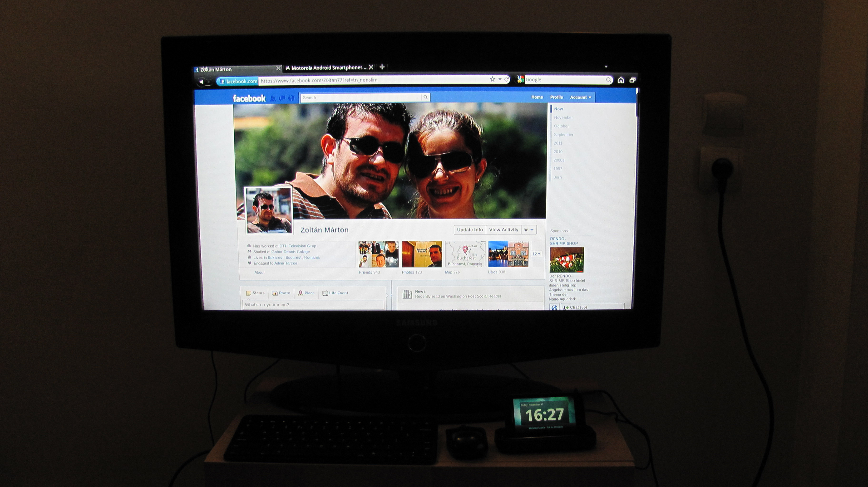Reload the page with the refresh icon

506,79
